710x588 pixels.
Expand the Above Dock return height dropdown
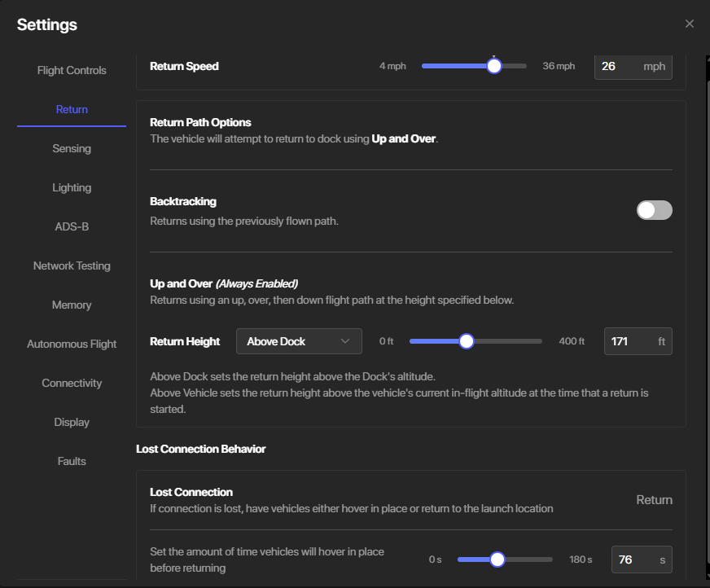[x=299, y=341]
